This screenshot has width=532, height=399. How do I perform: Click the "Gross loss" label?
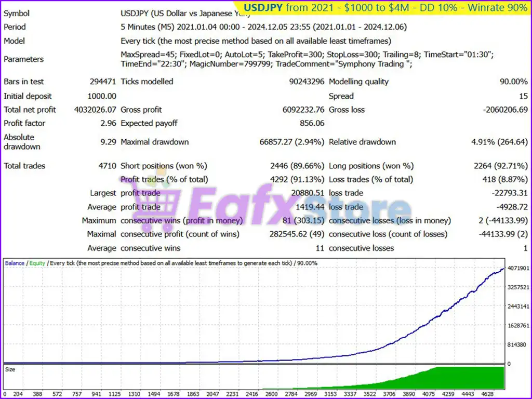(x=347, y=110)
